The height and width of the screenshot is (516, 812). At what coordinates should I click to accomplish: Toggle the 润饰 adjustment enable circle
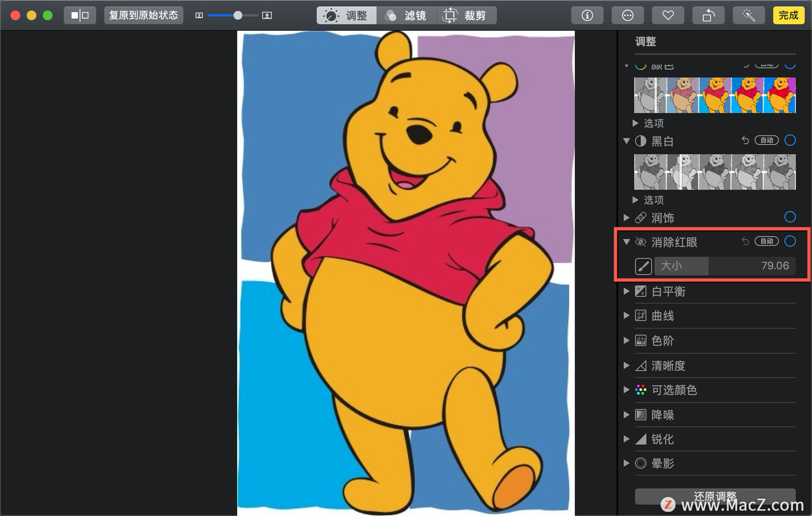pos(790,217)
